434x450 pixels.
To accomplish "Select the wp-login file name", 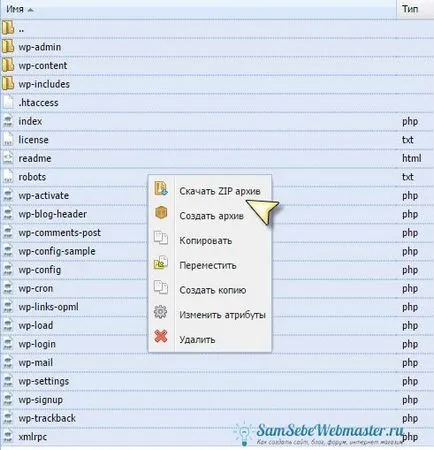I will tap(37, 344).
